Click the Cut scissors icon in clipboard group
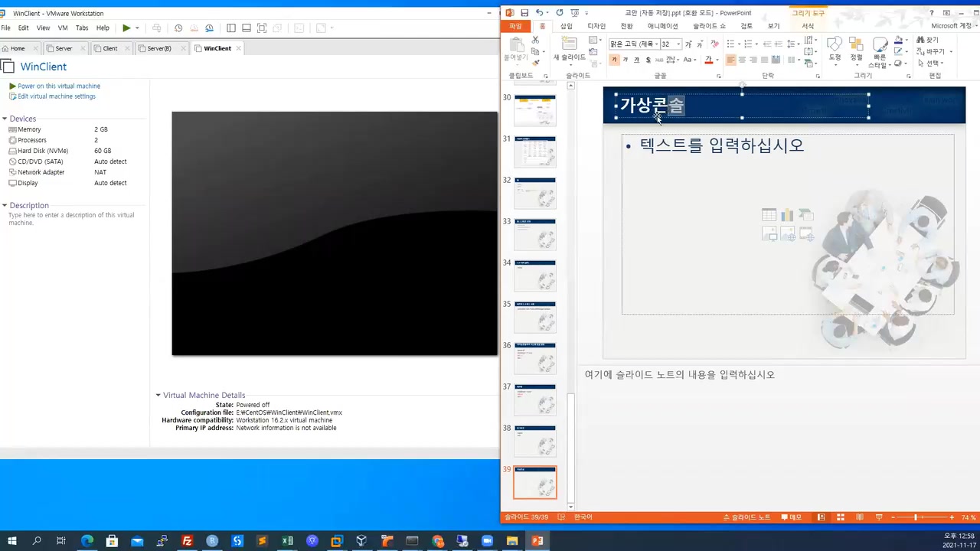 click(535, 40)
